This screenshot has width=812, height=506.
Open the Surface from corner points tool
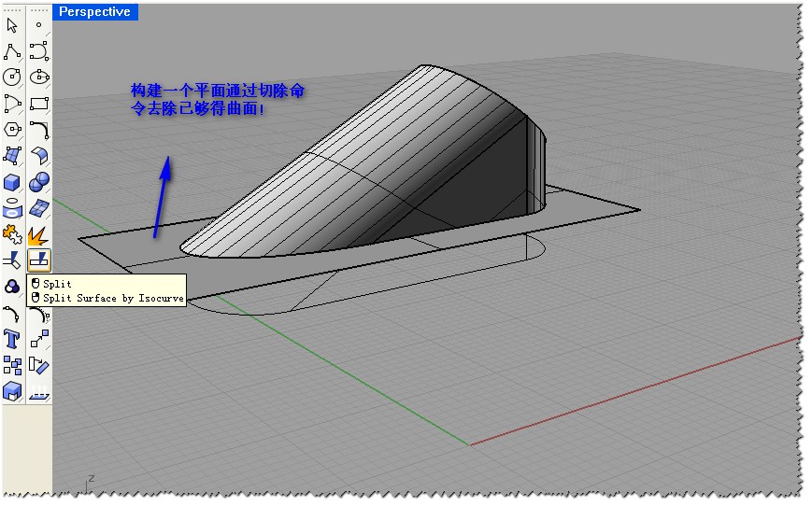pos(12,155)
